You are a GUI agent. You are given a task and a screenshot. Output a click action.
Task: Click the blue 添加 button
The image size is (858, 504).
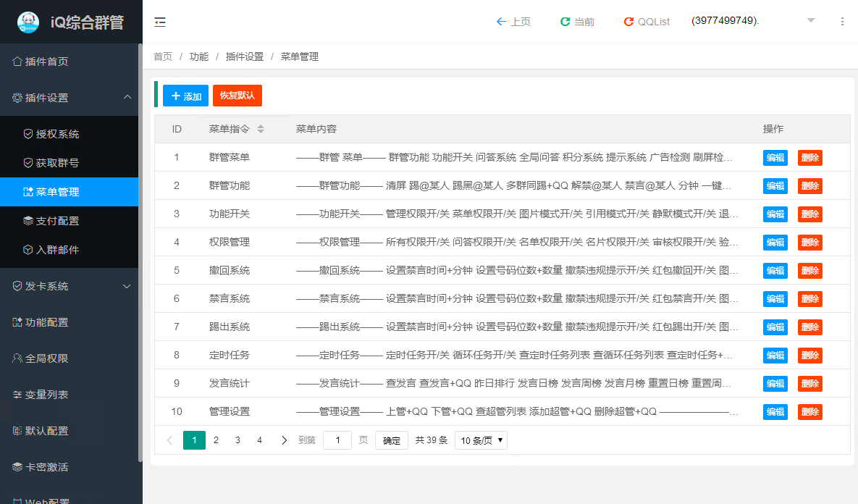185,96
